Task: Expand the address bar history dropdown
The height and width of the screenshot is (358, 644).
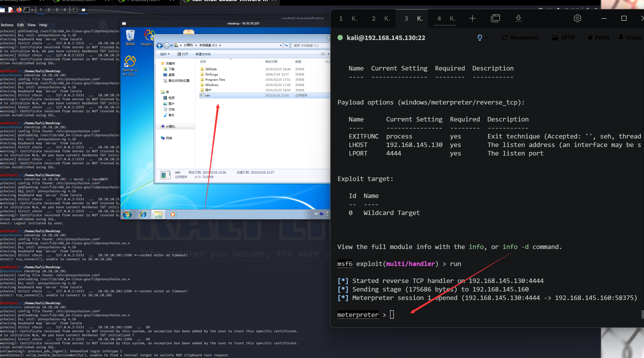Action: [x=280, y=45]
